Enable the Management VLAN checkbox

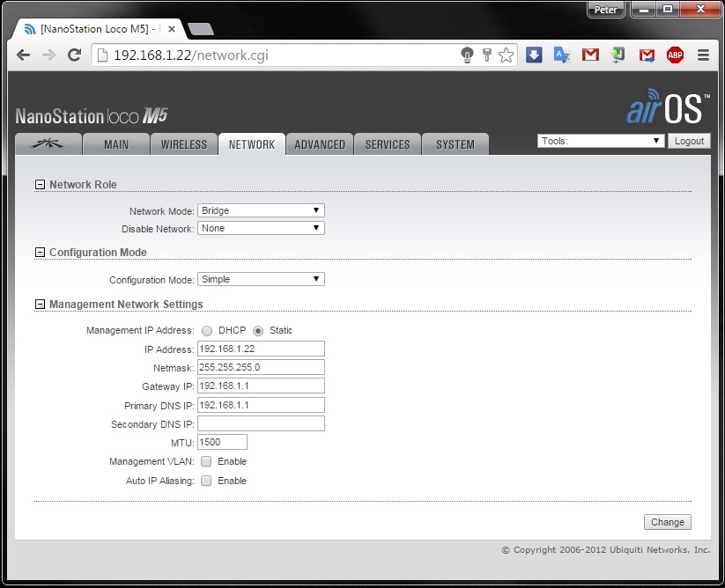206,461
